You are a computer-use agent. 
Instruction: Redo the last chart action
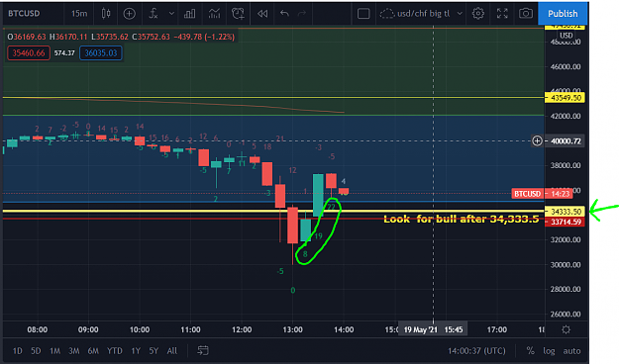pyautogui.click(x=302, y=14)
